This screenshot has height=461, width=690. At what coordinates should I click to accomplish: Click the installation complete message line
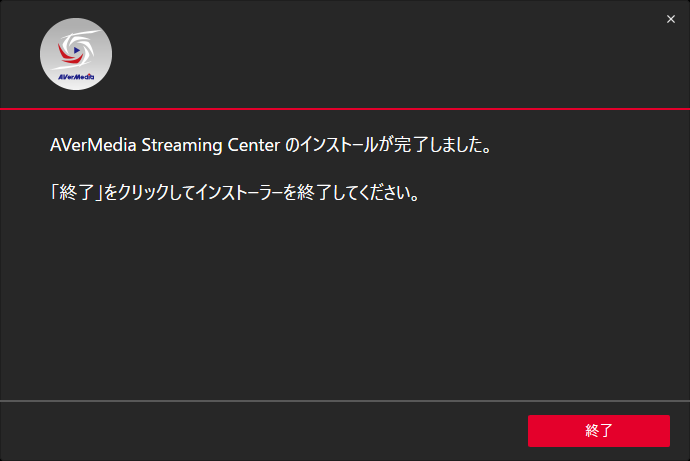[x=270, y=146]
